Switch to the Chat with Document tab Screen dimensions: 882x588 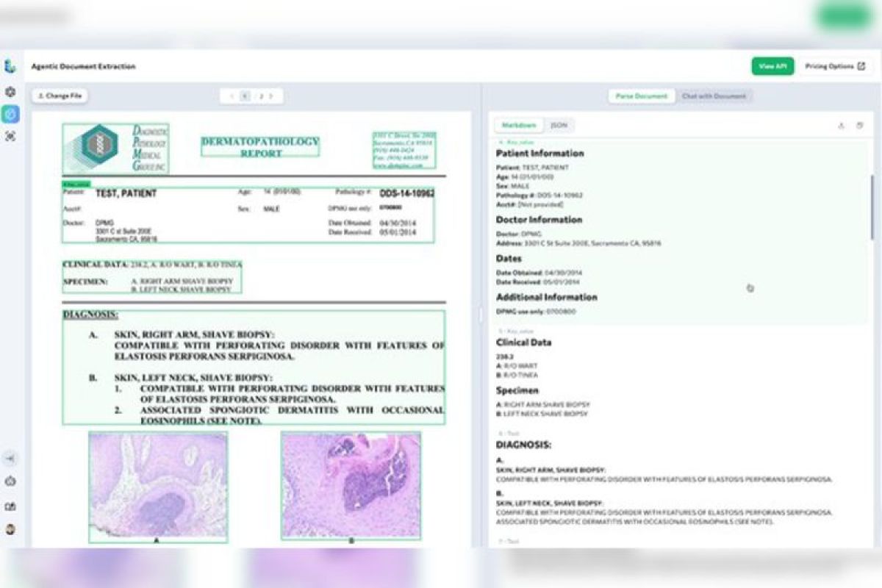pyautogui.click(x=714, y=96)
